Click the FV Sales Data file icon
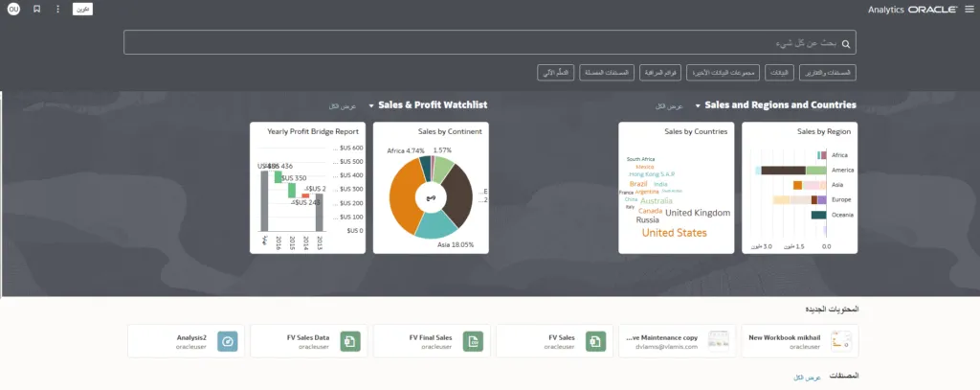Screen dimensions: 980x390 (x=350, y=341)
